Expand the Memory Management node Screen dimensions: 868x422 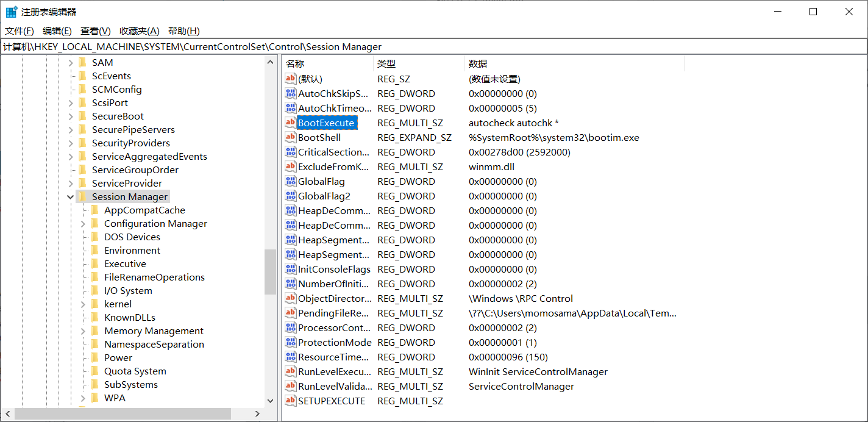coord(82,331)
